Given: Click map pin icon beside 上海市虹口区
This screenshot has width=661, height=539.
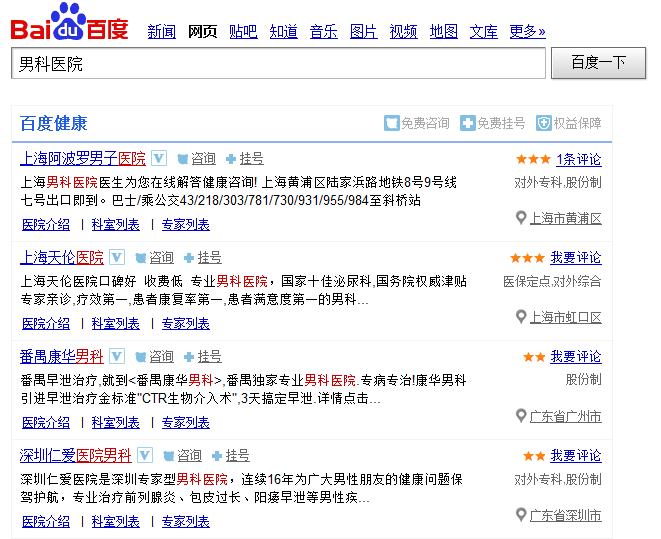Looking at the screenshot, I should point(521,317).
